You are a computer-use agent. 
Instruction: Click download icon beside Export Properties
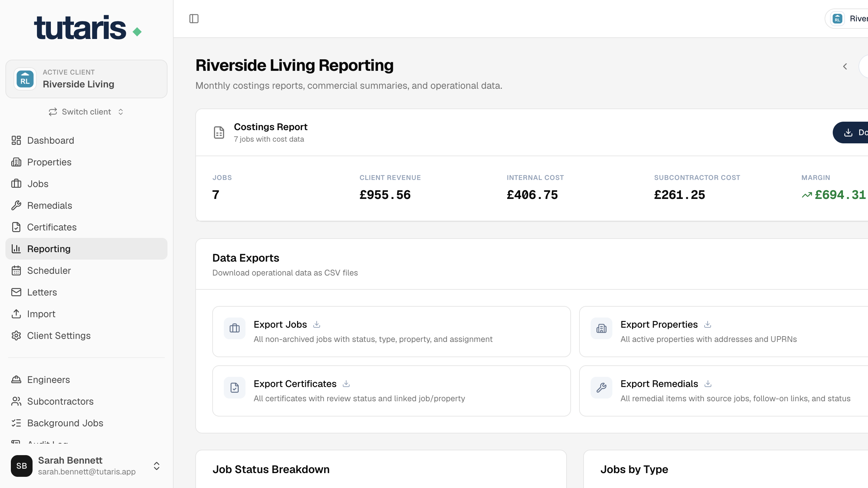click(x=708, y=324)
